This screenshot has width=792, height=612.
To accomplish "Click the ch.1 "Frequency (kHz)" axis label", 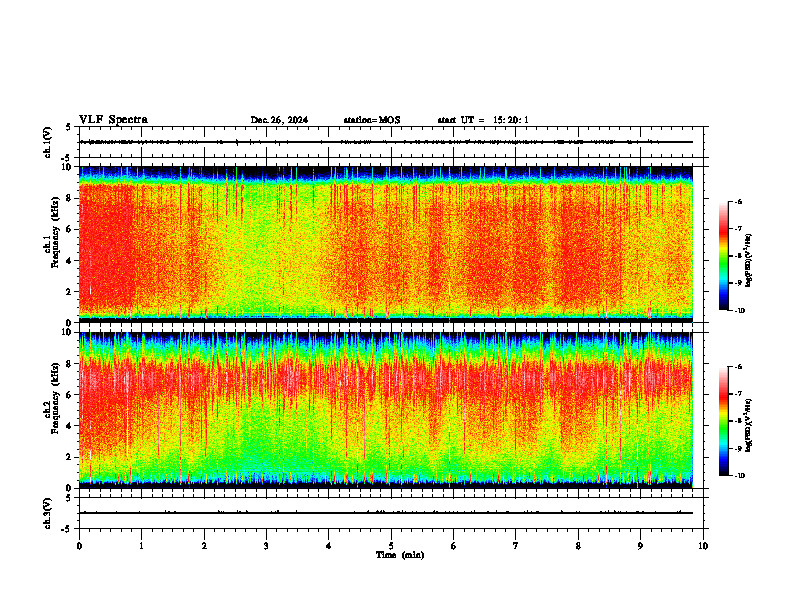I will (x=55, y=232).
